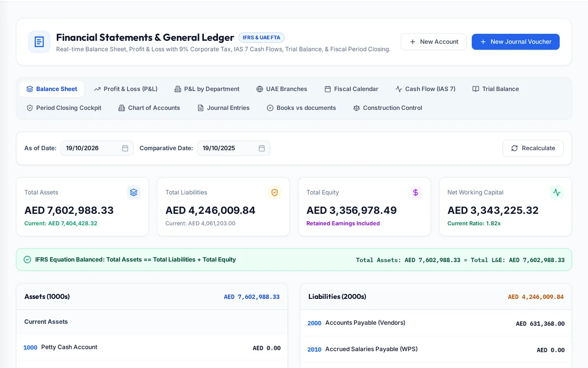588x368 pixels.
Task: Click the Net Working Capital AED 3,343,225.32 value
Action: (x=493, y=210)
